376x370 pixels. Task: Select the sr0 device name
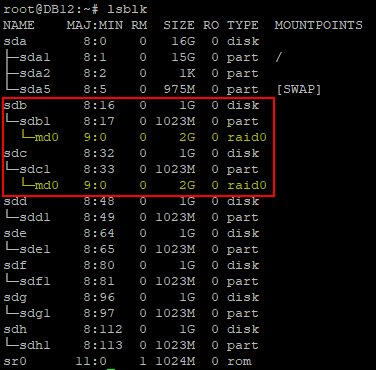pyautogui.click(x=15, y=361)
